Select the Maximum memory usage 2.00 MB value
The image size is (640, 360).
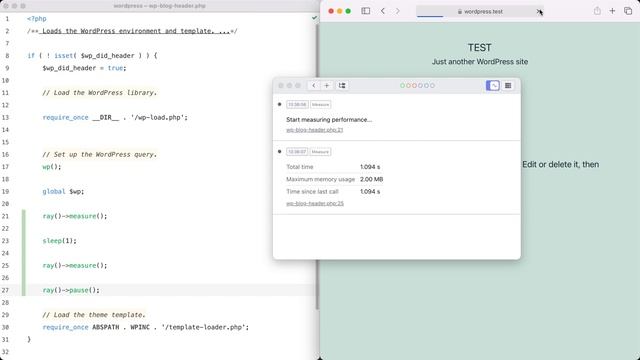(x=371, y=179)
